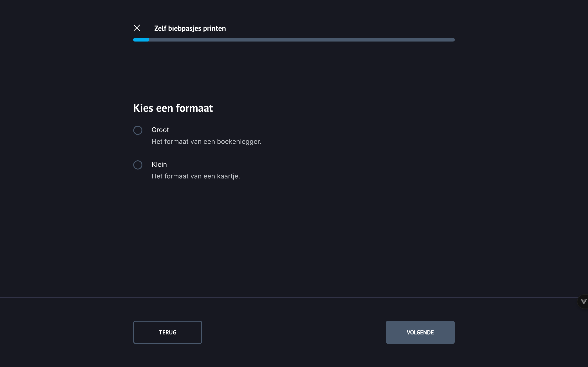Viewport: 588px width, 367px height.
Task: Click the 'Het formaat van een kaartje' description
Action: coord(196,176)
